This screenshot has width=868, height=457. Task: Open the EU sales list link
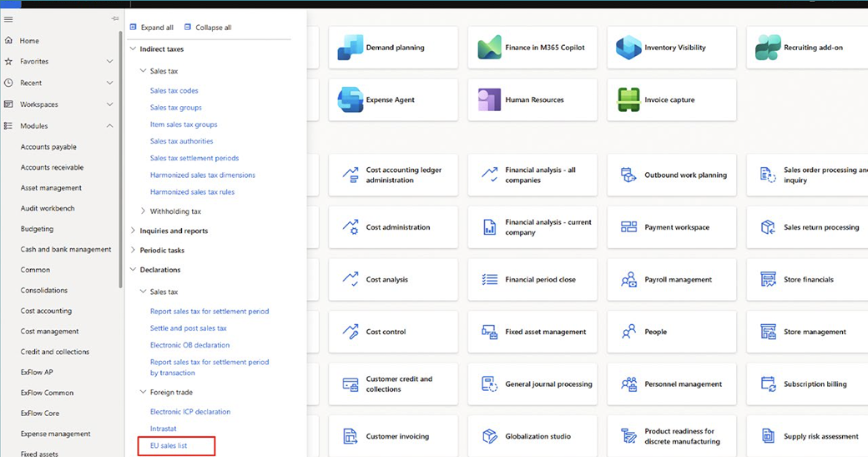click(169, 445)
